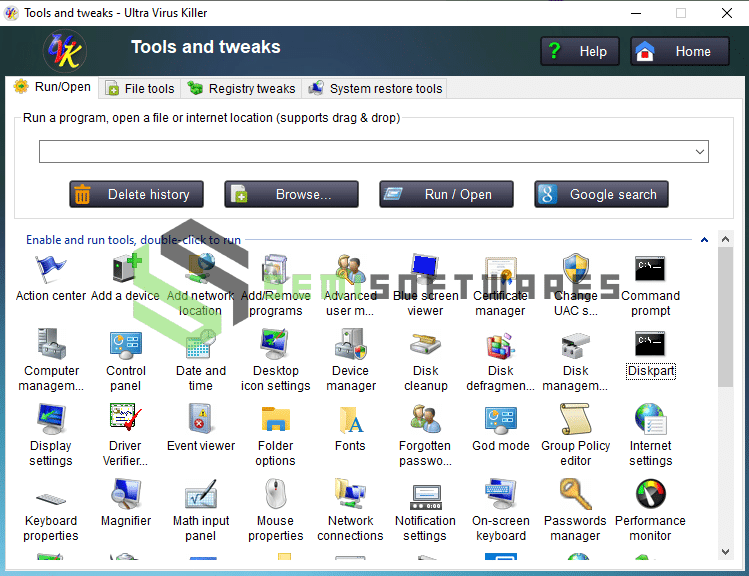
Task: Go to Home button
Action: point(680,51)
